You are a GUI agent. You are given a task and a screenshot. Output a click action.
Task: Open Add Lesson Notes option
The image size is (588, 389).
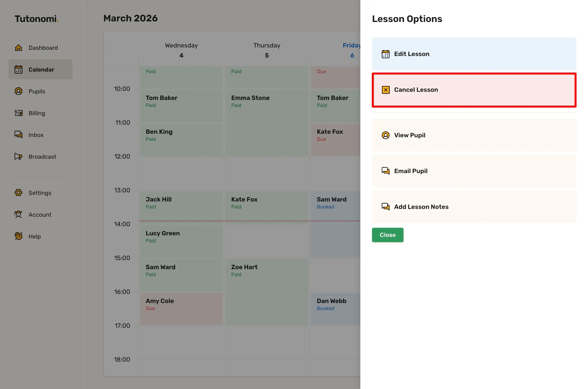[x=474, y=207]
